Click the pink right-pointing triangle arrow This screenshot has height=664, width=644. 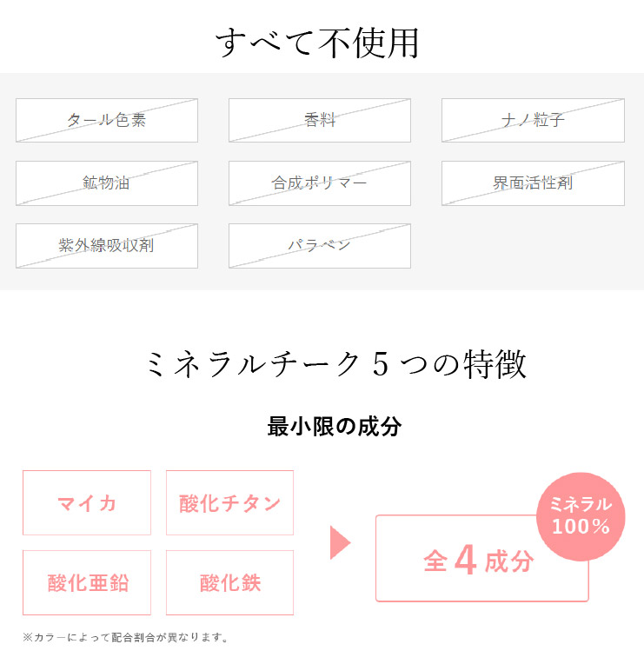point(340,542)
